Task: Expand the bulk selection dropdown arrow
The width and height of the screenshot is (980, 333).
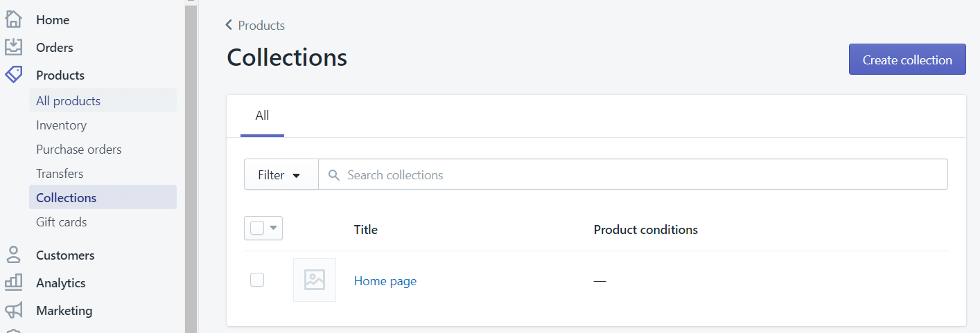Action: pyautogui.click(x=273, y=228)
